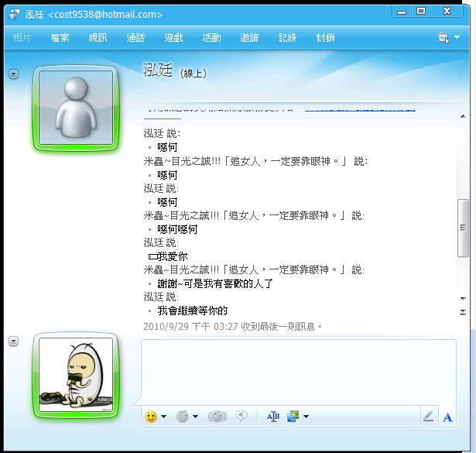The image size is (476, 453).
Task: Expand the background picture dropdown arrow
Action: pos(306,417)
